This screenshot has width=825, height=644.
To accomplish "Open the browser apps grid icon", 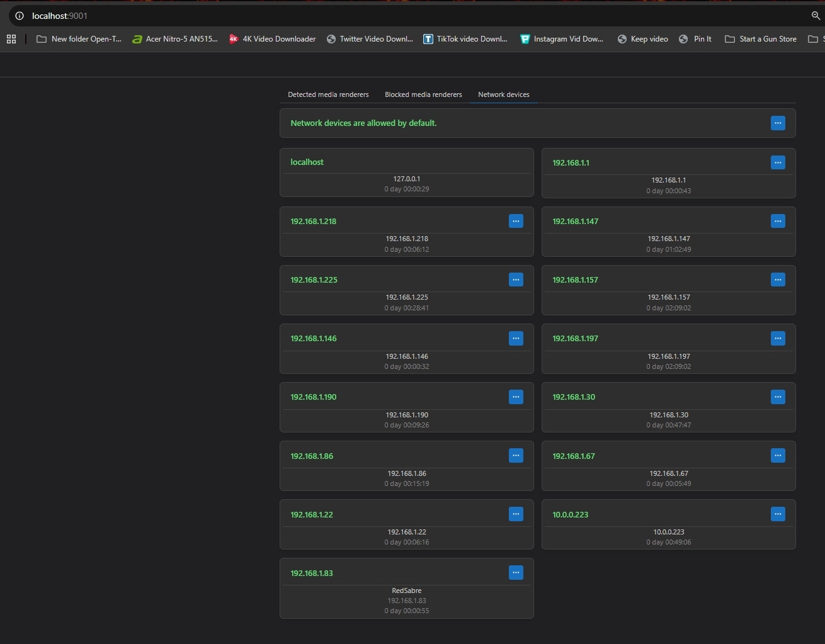I will point(11,39).
